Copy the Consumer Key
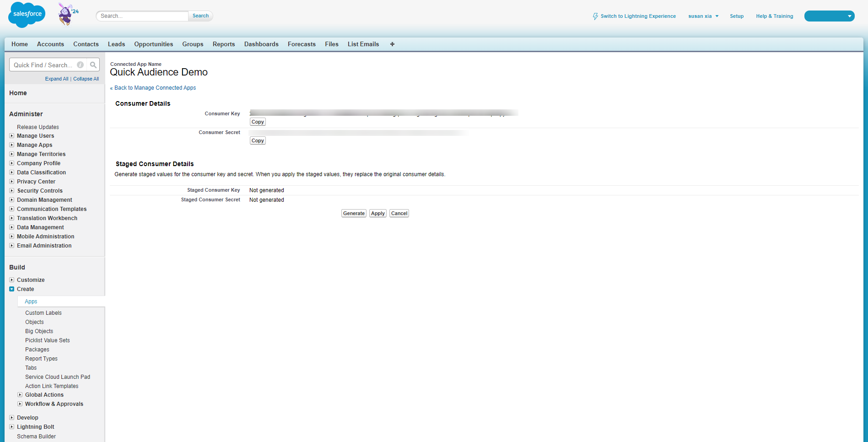Screen dimensions: 868x442 tap(258, 122)
